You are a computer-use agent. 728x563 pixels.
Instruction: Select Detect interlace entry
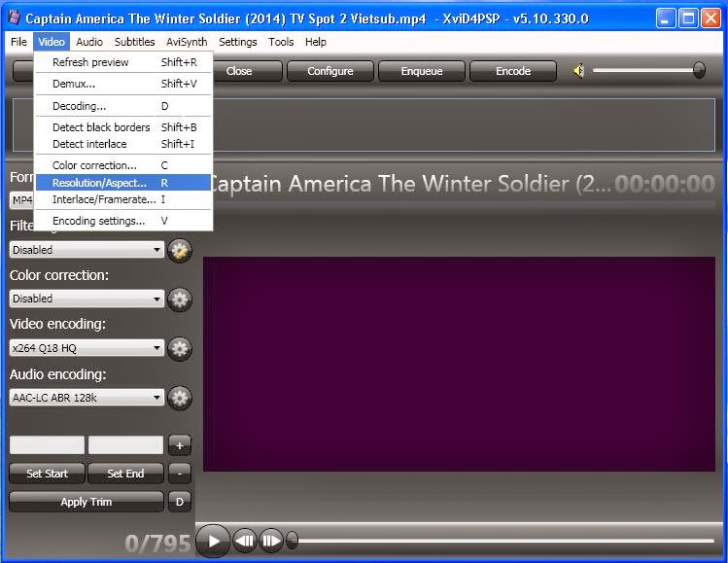coord(123,144)
